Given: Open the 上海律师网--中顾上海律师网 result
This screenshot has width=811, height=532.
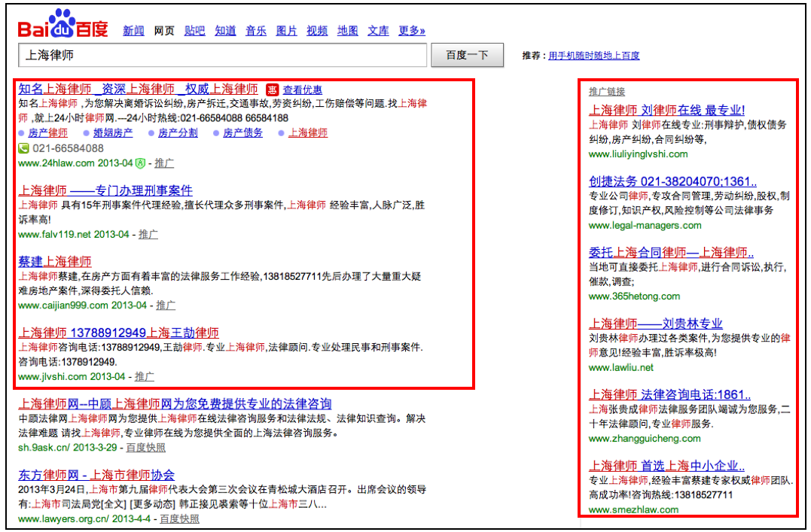Looking at the screenshot, I should tap(175, 404).
